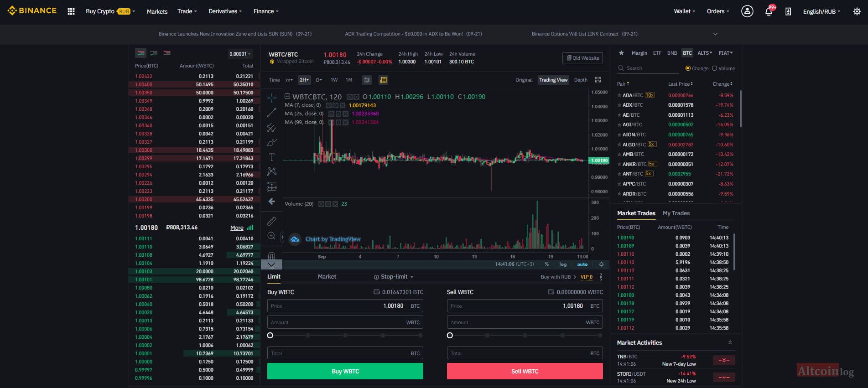Collapse the Market Activities panel
The height and width of the screenshot is (388, 868).
coord(730,342)
